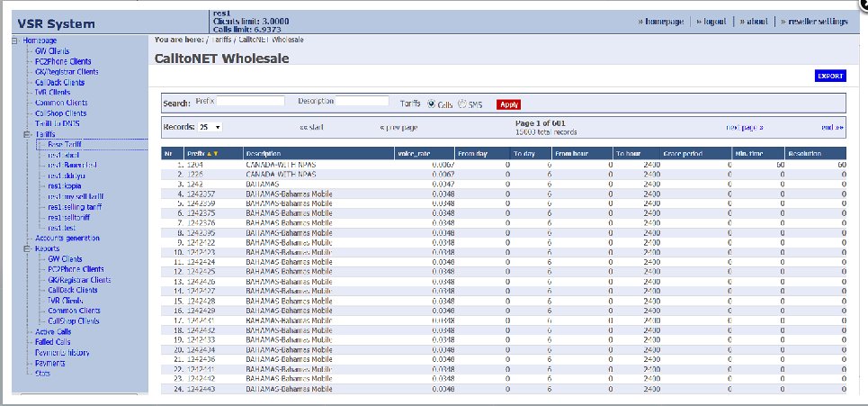Open the about link in header
Screen dimensions: 868x406
pyautogui.click(x=754, y=22)
